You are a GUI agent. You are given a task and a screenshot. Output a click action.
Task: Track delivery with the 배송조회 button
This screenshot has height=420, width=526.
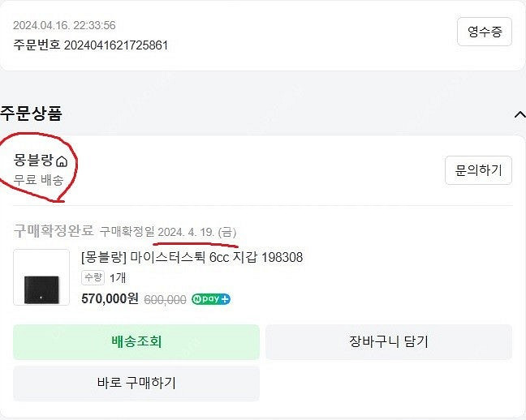[x=136, y=341]
